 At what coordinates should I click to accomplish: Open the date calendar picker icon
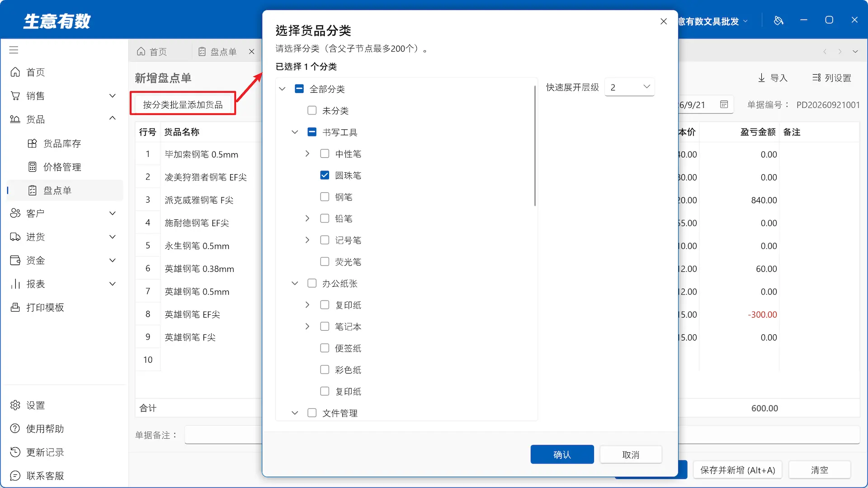pos(724,104)
